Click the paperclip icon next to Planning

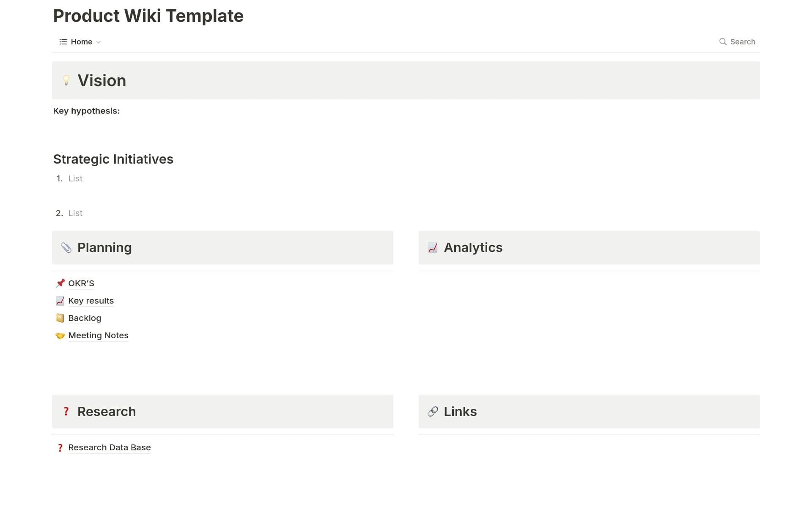[x=67, y=248]
